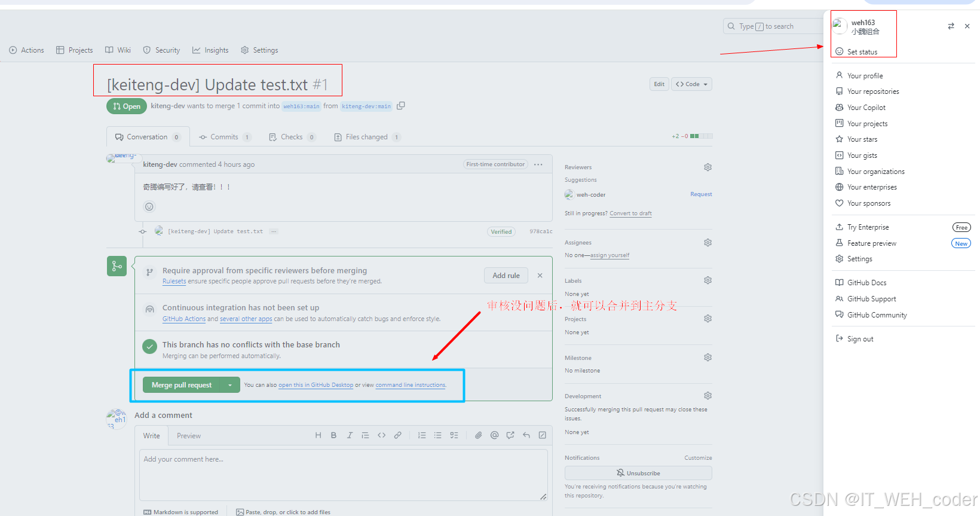Screen dimensions: 980x516
Task: Insert a heading in the comment toolbar
Action: tap(318, 435)
